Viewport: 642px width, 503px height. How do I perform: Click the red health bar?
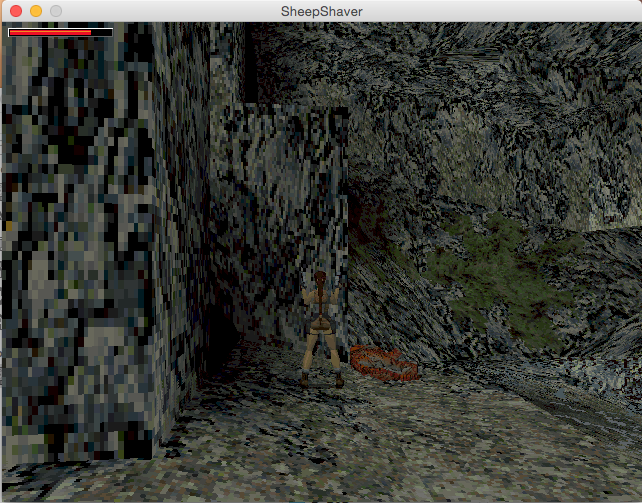(60, 32)
